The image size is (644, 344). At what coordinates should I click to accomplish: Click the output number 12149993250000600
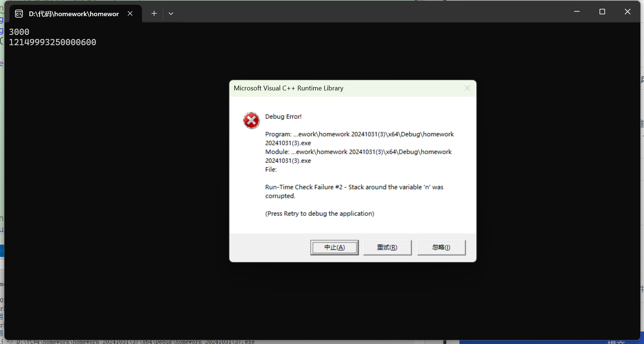(53, 42)
